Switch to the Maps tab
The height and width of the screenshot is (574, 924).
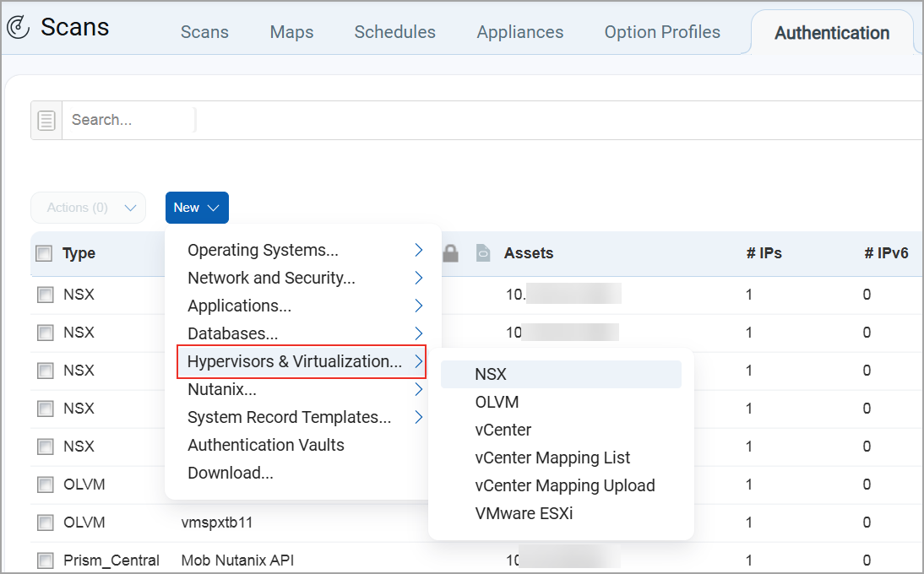[x=291, y=32]
